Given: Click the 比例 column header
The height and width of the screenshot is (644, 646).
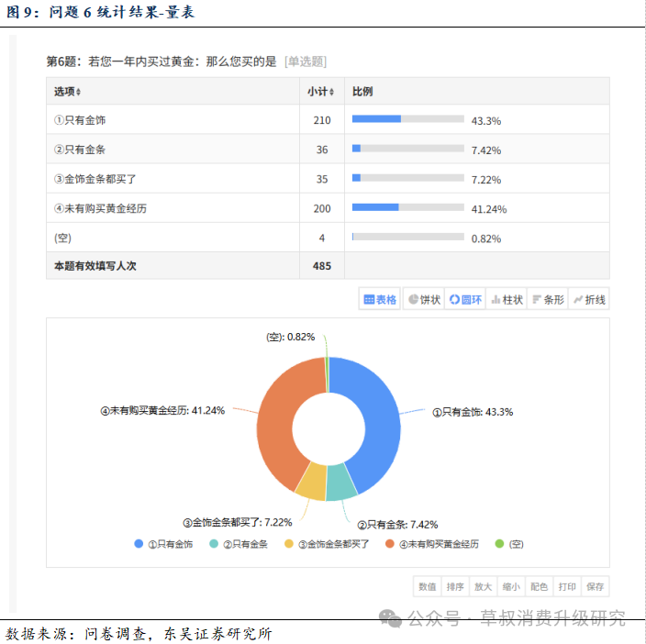Looking at the screenshot, I should click(x=362, y=92).
